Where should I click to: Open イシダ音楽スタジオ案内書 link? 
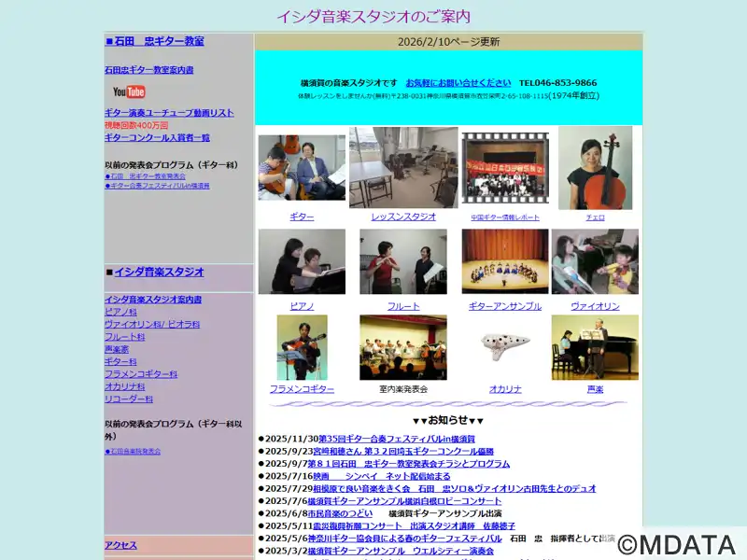(x=153, y=300)
